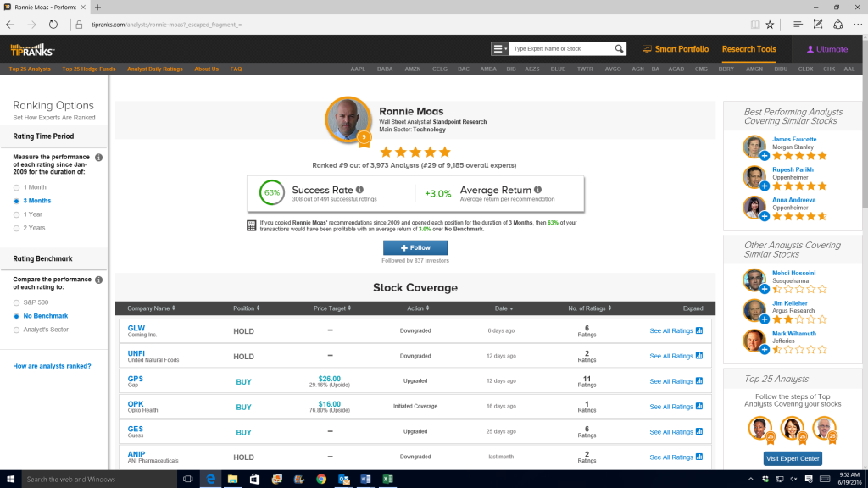Follow James Faucette via plus icon
The image size is (868, 488).
[765, 156]
